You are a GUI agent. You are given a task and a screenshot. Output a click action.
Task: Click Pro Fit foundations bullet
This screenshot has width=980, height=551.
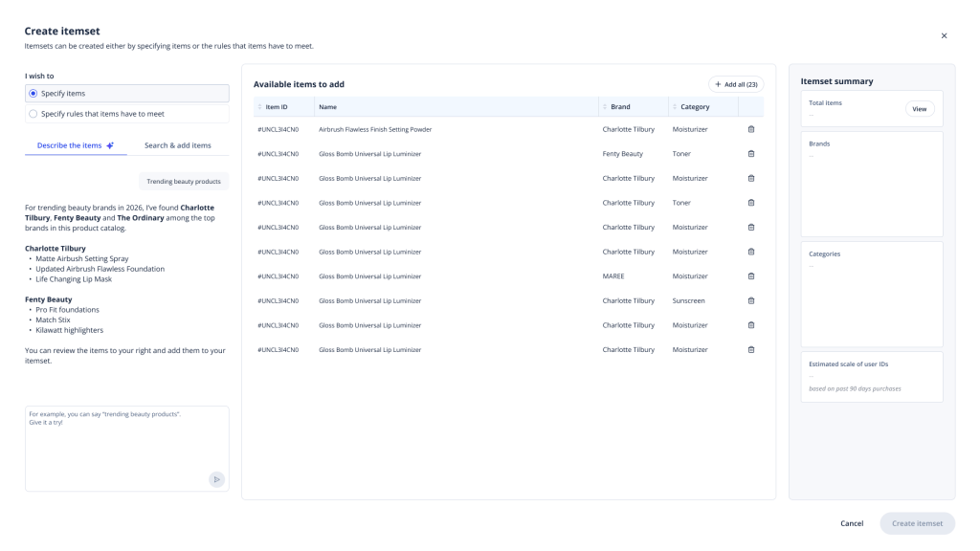pos(67,310)
